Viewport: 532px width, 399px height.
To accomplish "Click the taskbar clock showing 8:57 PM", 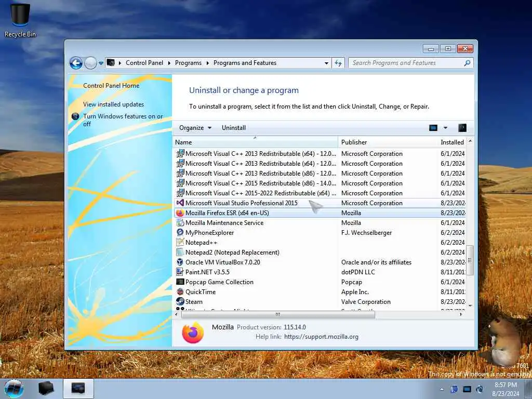I will [506, 389].
